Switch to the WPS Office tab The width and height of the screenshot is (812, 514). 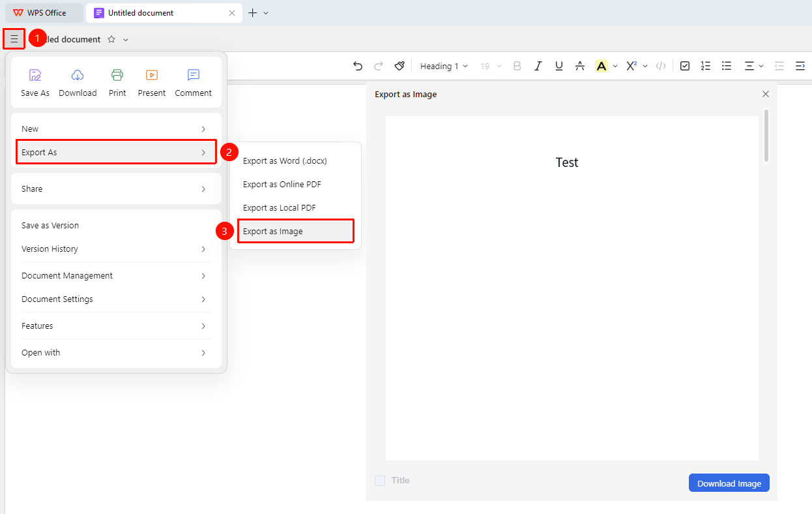[44, 13]
